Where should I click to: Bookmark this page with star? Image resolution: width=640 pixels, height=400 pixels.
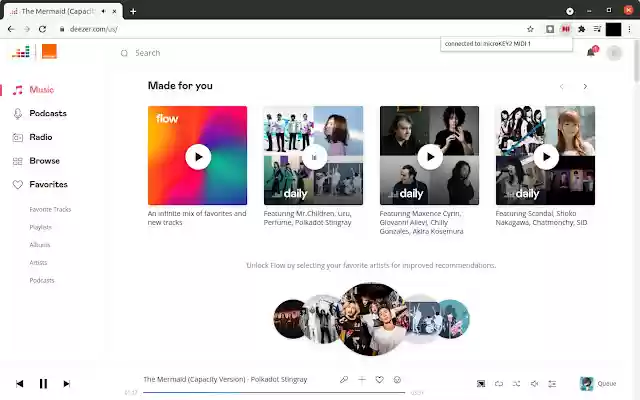click(530, 29)
